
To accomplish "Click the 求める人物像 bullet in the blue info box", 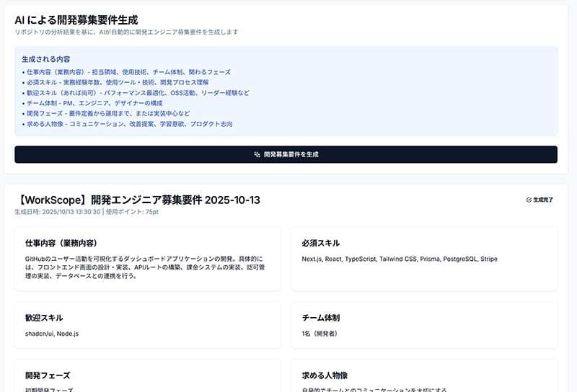I will pyautogui.click(x=128, y=124).
